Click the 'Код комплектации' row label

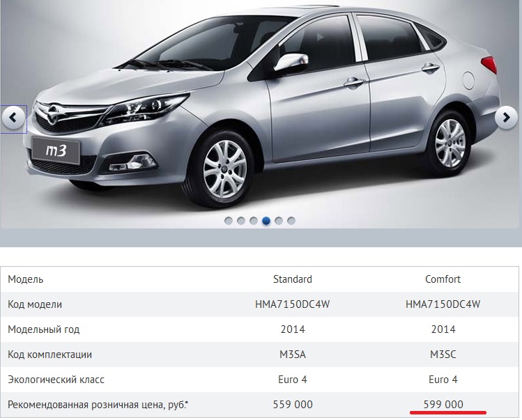coord(50,355)
